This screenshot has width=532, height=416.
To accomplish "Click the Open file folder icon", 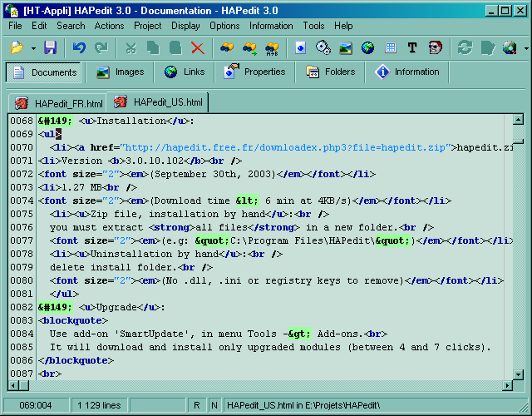I will pyautogui.click(x=17, y=48).
